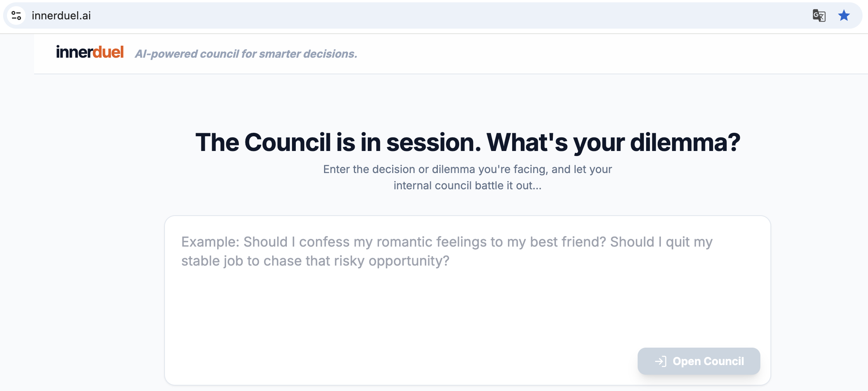The width and height of the screenshot is (868, 391).
Task: Click the arrow icon on Open Council
Action: tap(660, 361)
